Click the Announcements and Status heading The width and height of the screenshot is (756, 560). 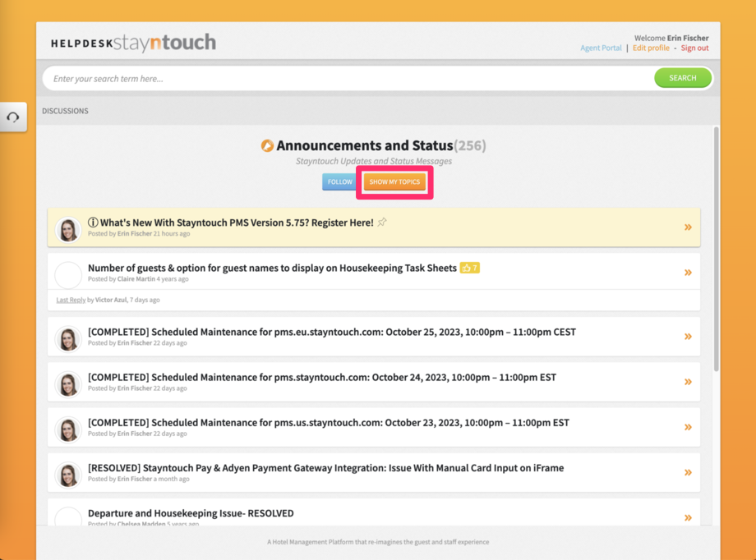(365, 145)
